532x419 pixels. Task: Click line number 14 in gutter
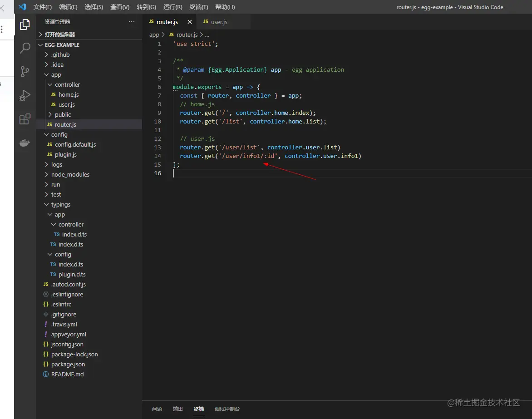tap(158, 156)
